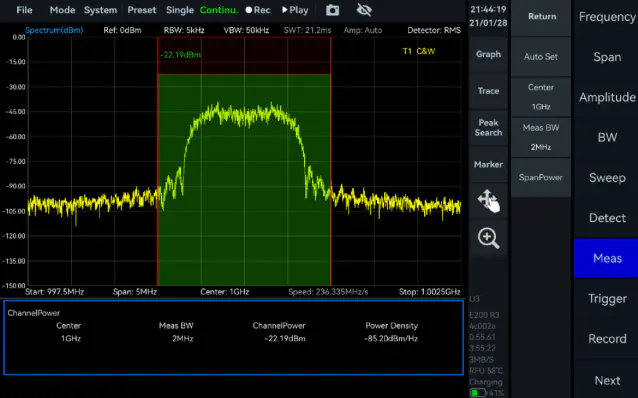Toggle the crossed-out eye visibility icon
This screenshot has width=638, height=398.
coord(364,10)
